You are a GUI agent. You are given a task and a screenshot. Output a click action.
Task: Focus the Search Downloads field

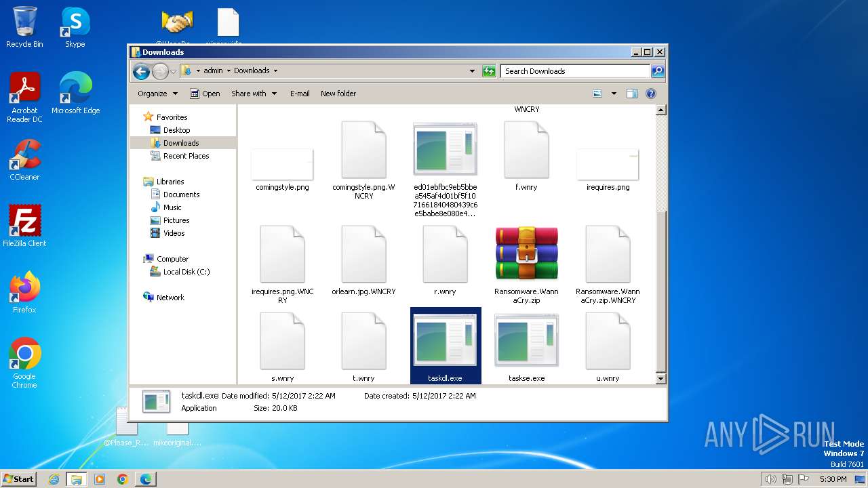575,70
